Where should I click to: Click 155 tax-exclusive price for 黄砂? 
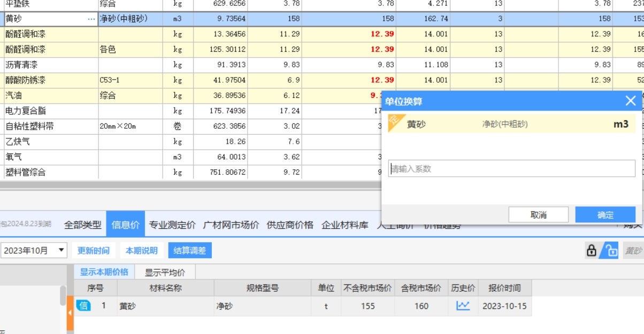(x=367, y=306)
